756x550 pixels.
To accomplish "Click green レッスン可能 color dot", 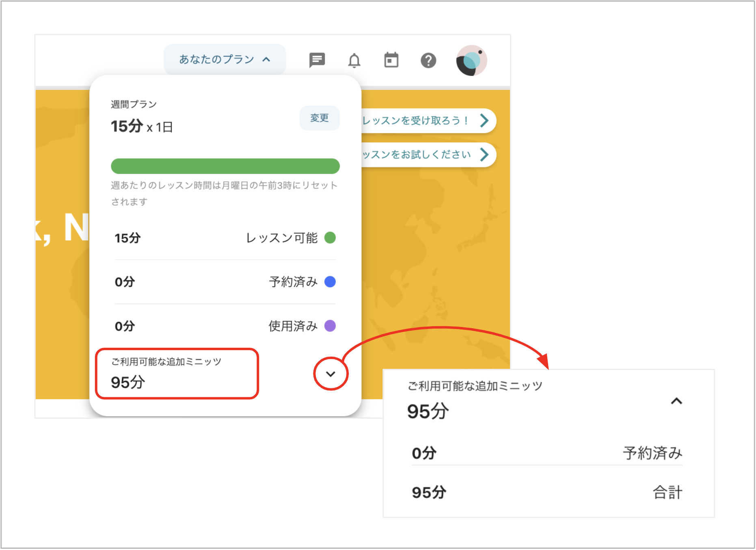I will [330, 238].
